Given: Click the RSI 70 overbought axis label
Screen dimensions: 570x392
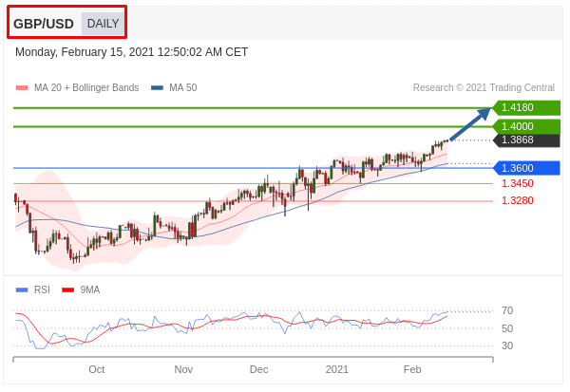Looking at the screenshot, I should (507, 310).
